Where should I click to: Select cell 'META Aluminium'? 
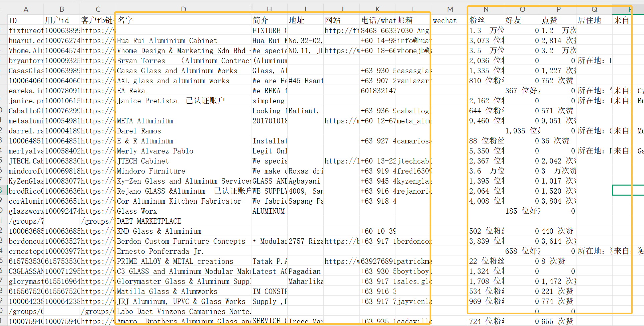tap(184, 121)
